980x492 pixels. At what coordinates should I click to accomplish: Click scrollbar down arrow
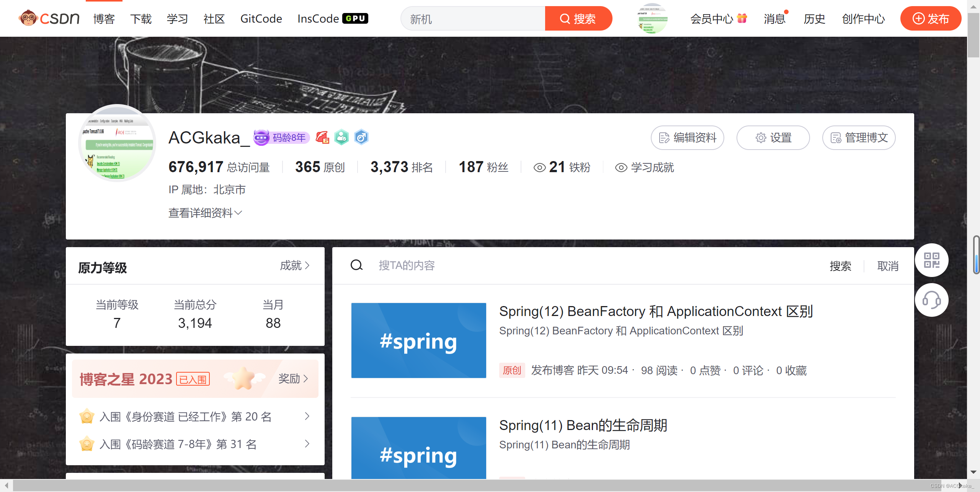pos(973,472)
